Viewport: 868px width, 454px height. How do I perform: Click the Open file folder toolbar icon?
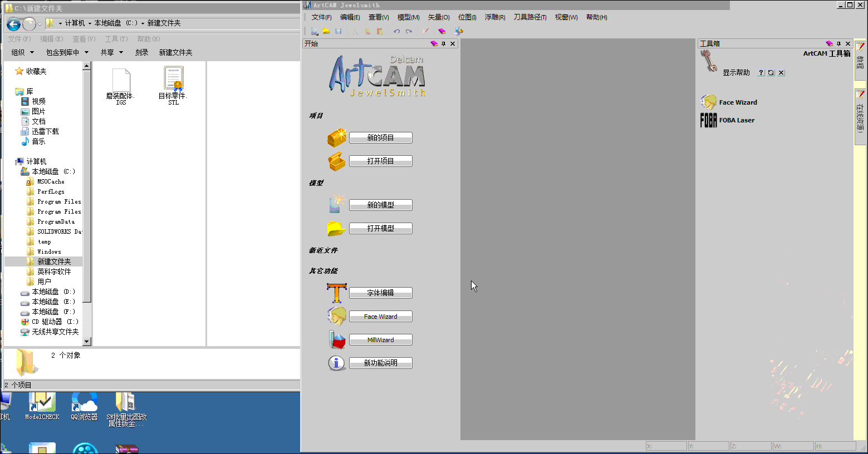pos(326,31)
